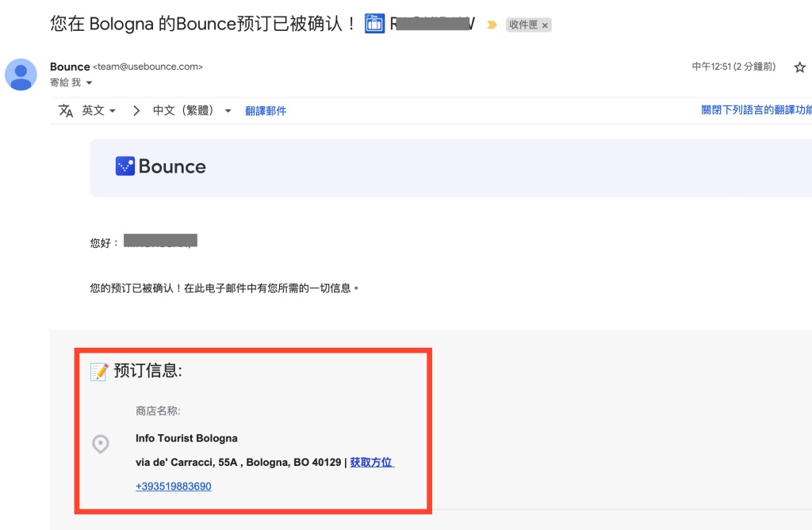This screenshot has width=812, height=530.
Task: Click the 预订信息 heading
Action: [x=147, y=371]
